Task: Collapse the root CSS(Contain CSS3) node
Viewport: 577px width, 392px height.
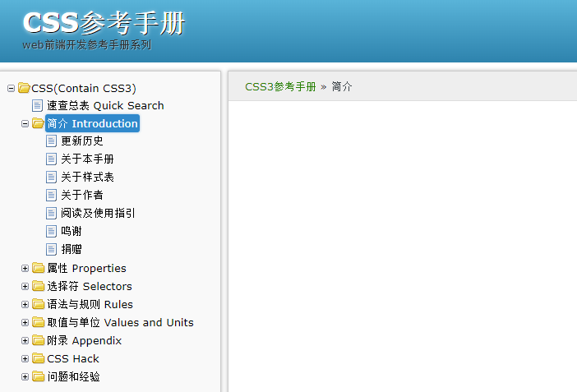Action: click(11, 89)
